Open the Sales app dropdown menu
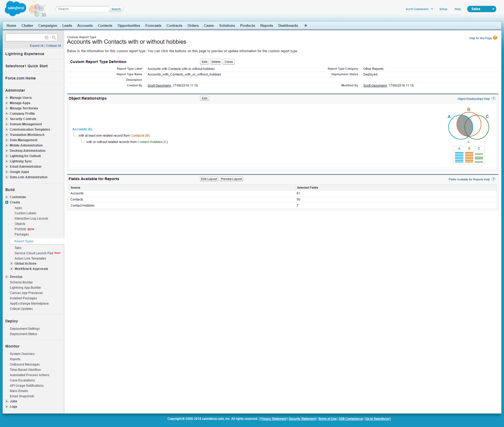504x427 pixels. point(493,9)
